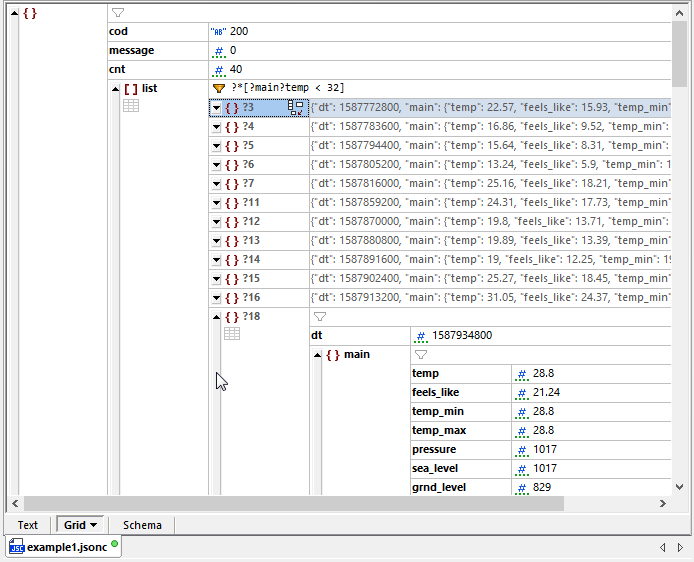This screenshot has height=562, width=694.
Task: Click the filter icon in the main object row
Action: [420, 354]
